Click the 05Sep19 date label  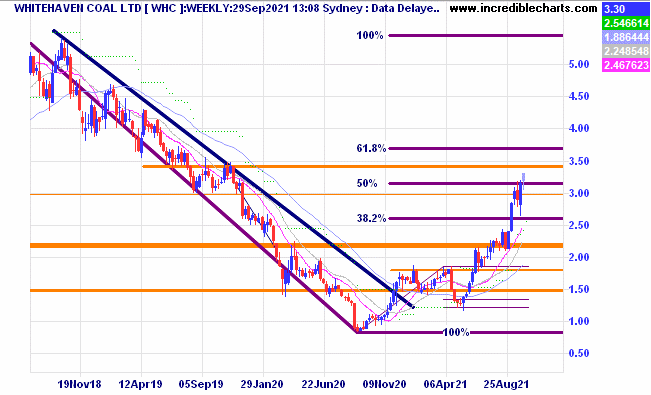(201, 384)
